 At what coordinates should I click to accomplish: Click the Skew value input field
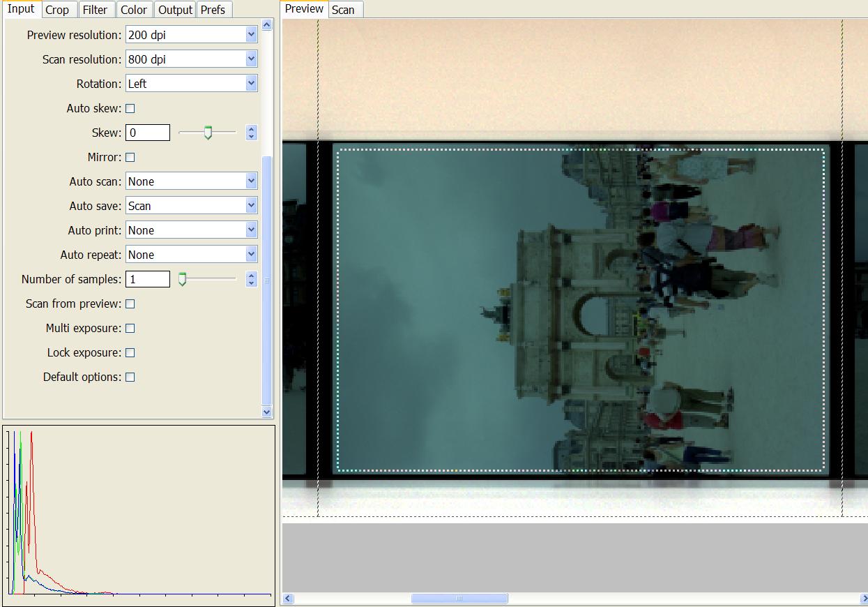[x=148, y=133]
